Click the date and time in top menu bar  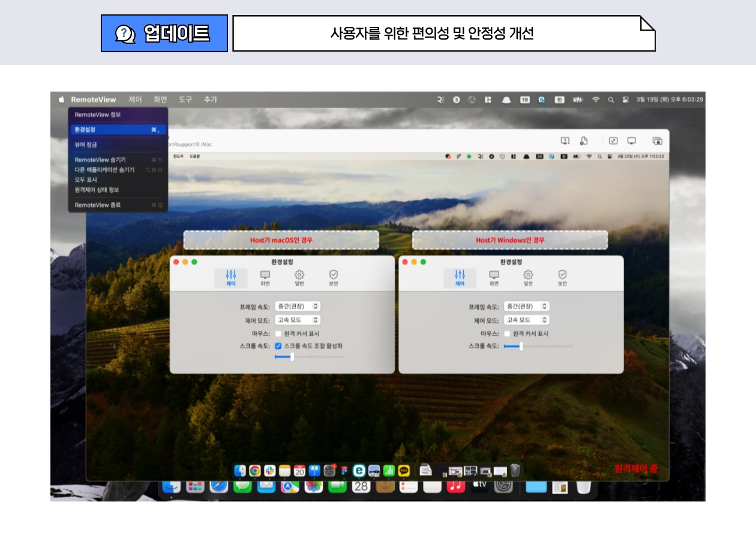click(x=670, y=100)
